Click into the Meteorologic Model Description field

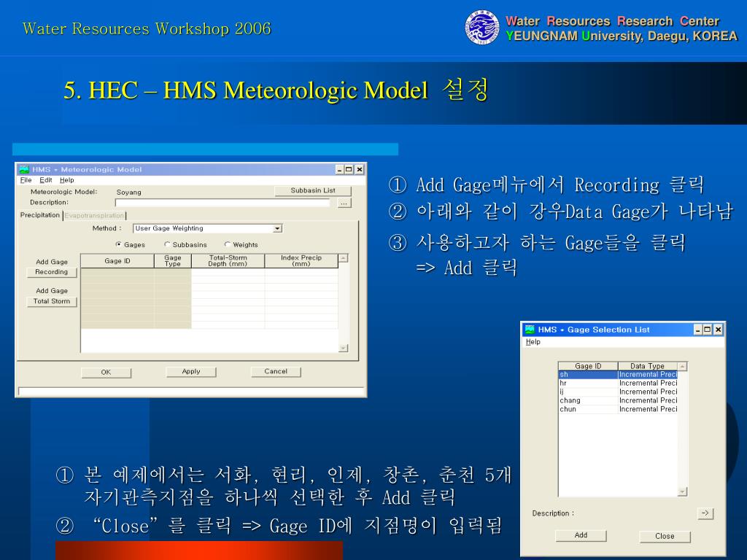click(222, 203)
